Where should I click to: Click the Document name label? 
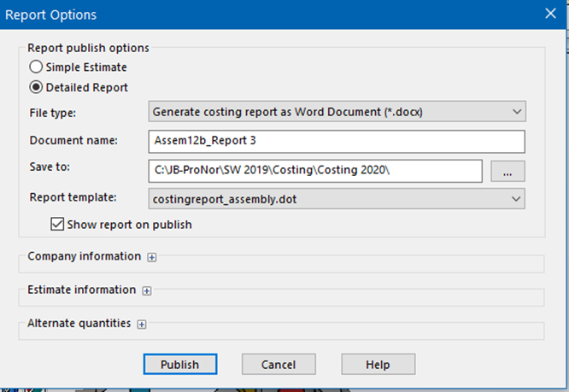(x=73, y=140)
